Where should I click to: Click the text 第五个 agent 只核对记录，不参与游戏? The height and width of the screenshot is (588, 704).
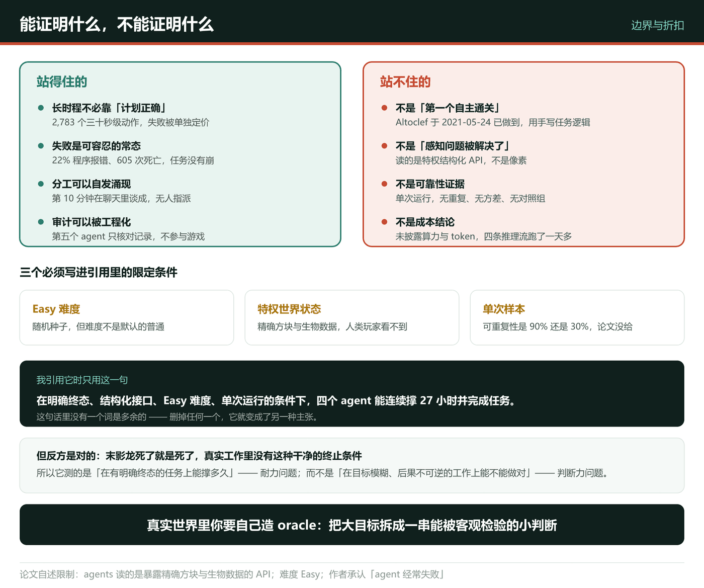tap(128, 236)
